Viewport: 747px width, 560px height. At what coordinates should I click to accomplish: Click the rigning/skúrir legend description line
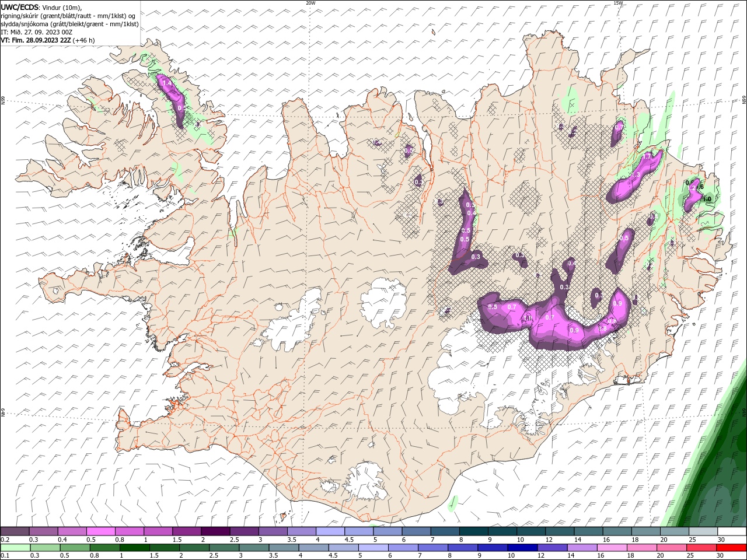(x=68, y=16)
